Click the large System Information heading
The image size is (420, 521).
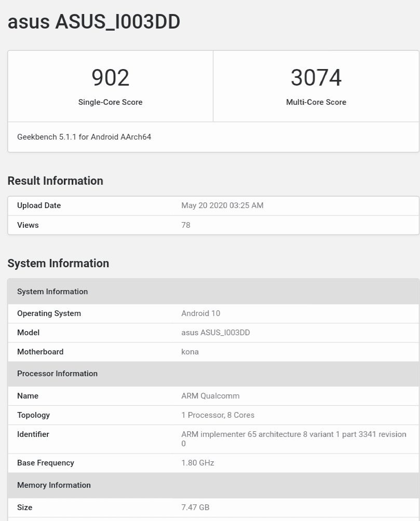pyautogui.click(x=58, y=263)
